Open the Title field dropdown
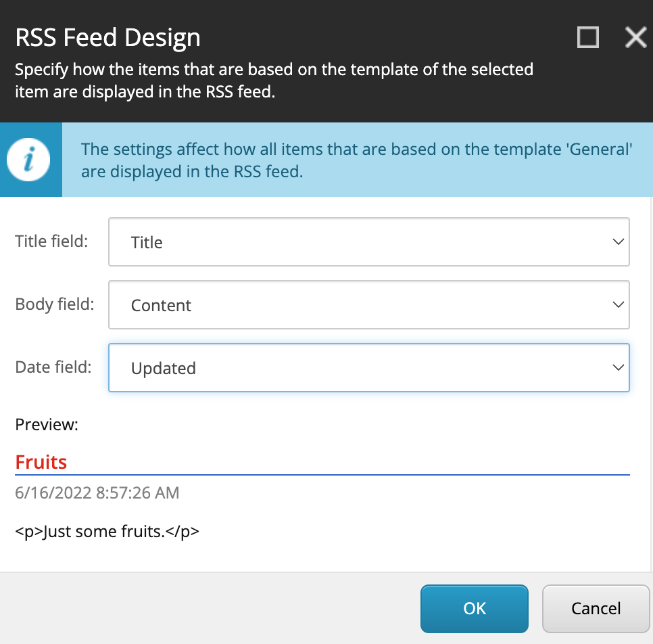653x644 pixels. [369, 241]
